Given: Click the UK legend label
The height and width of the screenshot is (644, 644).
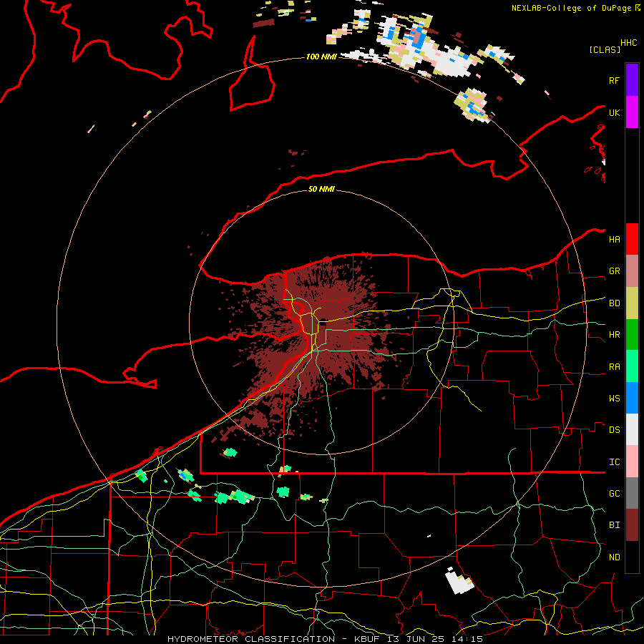Looking at the screenshot, I should point(614,112).
